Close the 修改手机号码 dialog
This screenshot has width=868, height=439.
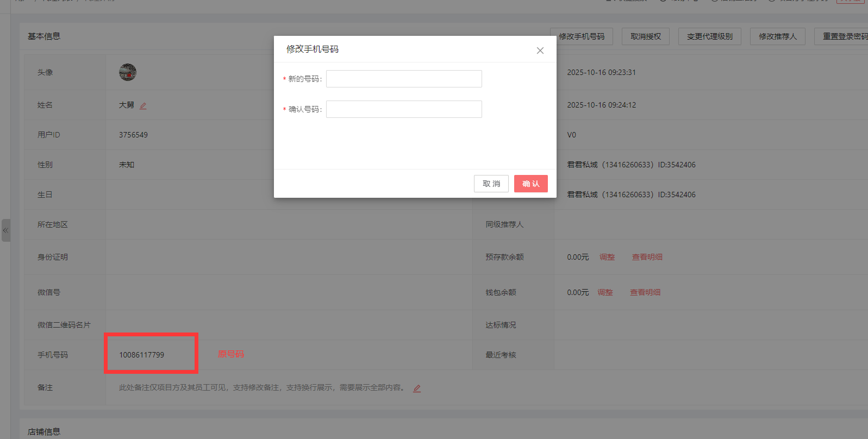540,51
